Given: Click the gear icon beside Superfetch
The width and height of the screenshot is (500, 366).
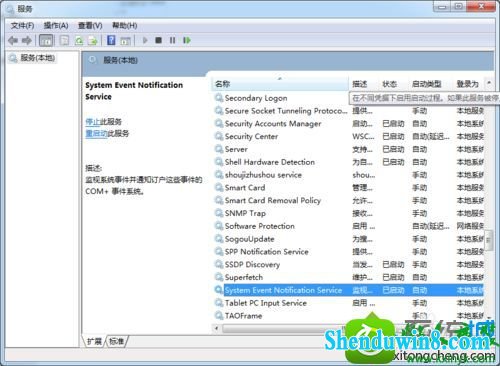Looking at the screenshot, I should click(x=219, y=277).
